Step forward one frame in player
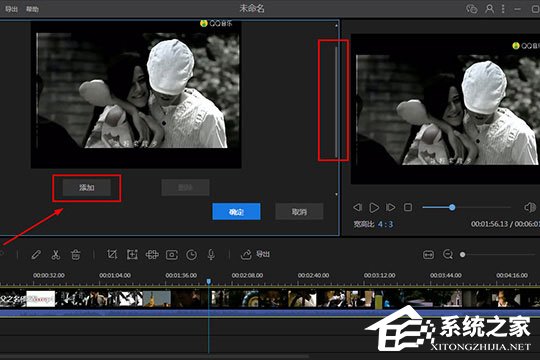This screenshot has height=360, width=540. coord(391,207)
